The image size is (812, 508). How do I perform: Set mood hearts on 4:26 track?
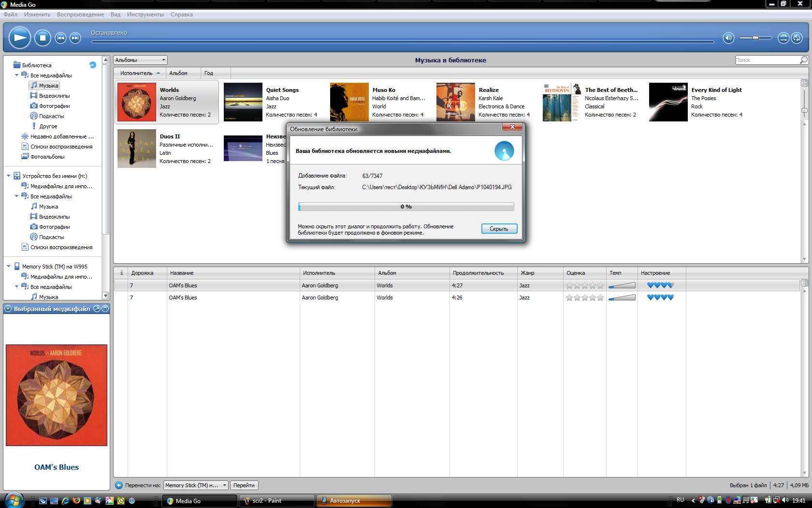point(660,298)
